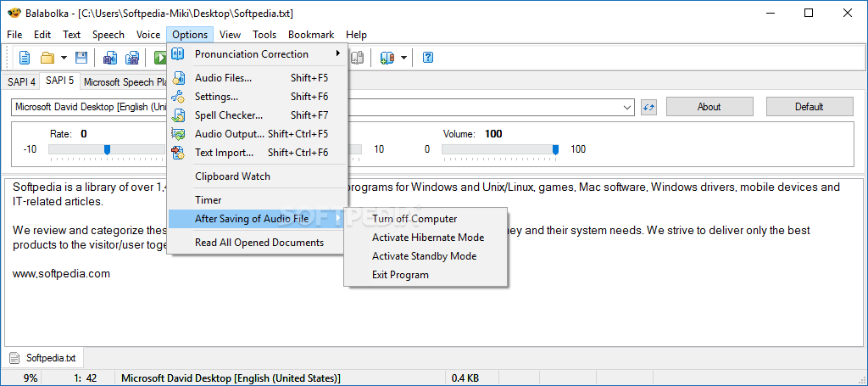This screenshot has height=386, width=868.
Task: Open the Voice menu
Action: [148, 34]
